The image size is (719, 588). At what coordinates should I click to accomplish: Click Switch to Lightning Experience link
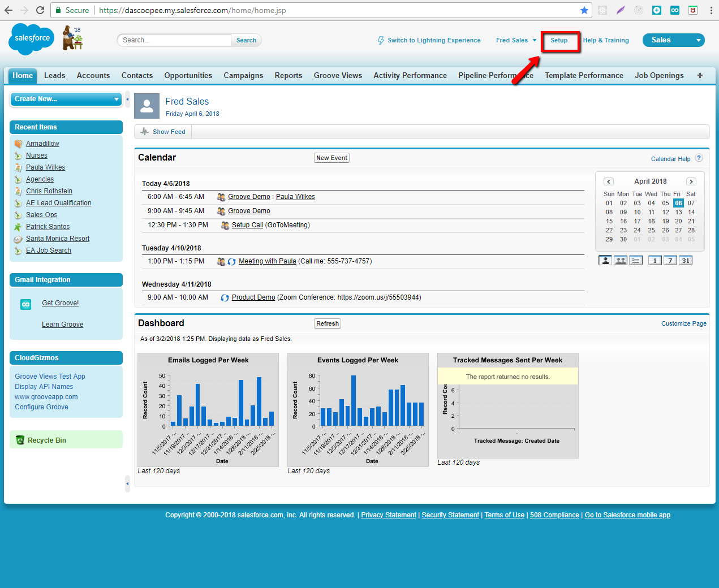point(434,40)
